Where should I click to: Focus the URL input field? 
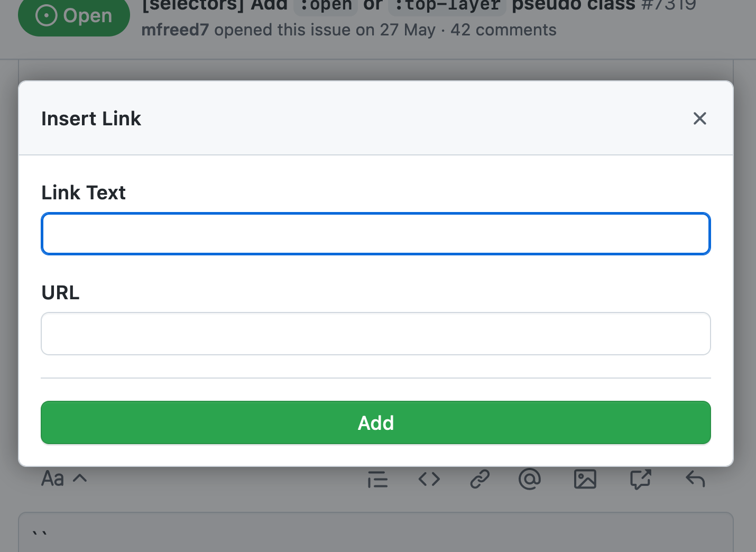tap(376, 333)
